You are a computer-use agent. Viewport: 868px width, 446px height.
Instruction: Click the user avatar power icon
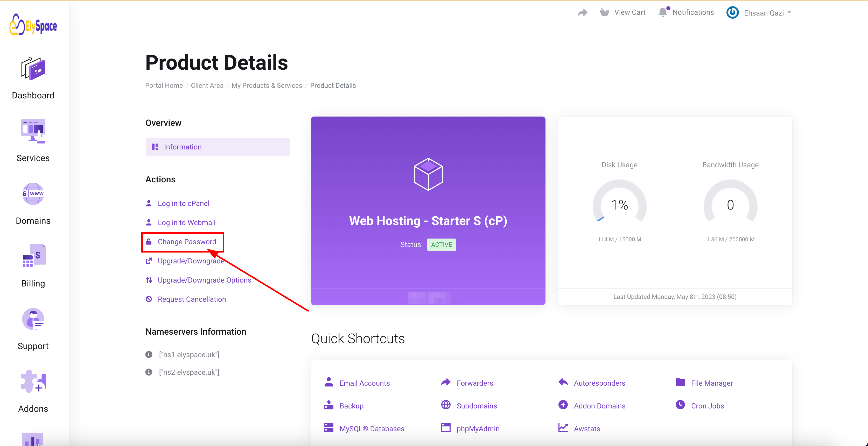pyautogui.click(x=733, y=13)
